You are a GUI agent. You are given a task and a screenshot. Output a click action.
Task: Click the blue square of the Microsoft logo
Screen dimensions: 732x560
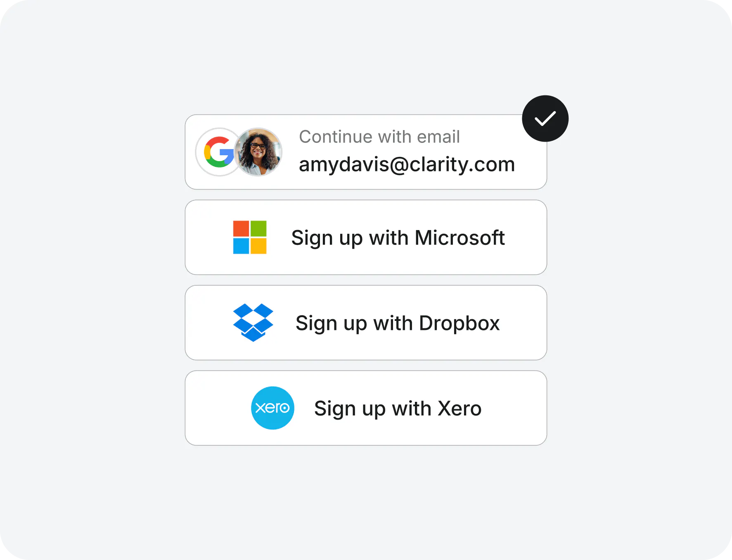click(241, 246)
